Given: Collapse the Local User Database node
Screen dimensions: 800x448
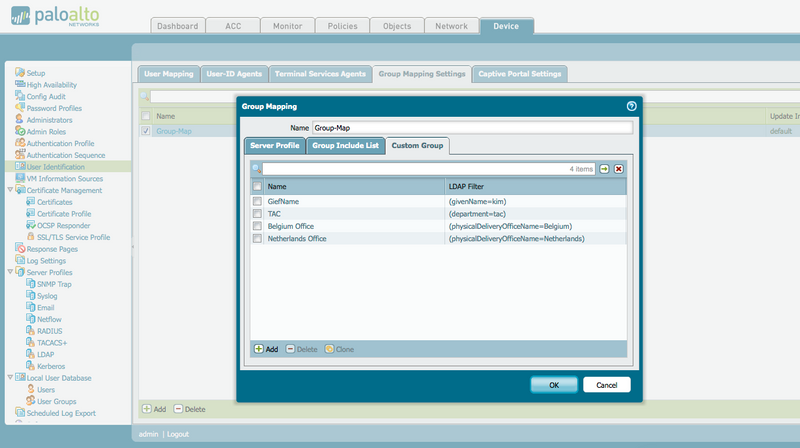Looking at the screenshot, I should 10,378.
